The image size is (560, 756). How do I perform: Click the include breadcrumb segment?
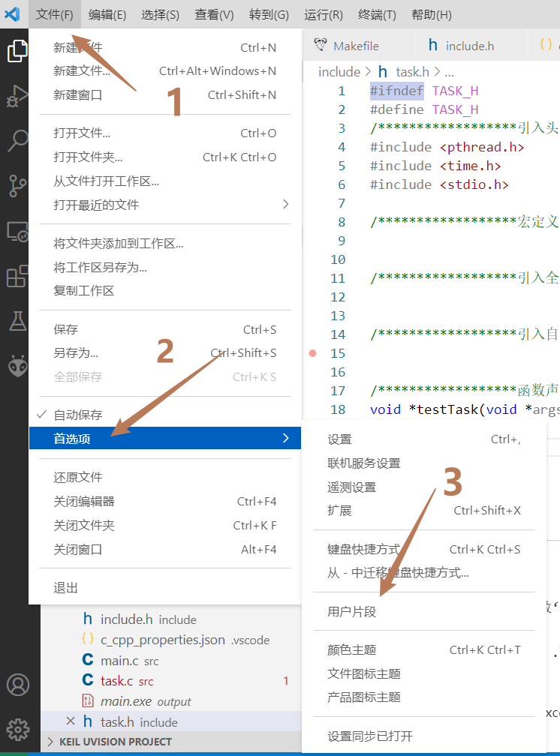point(339,72)
